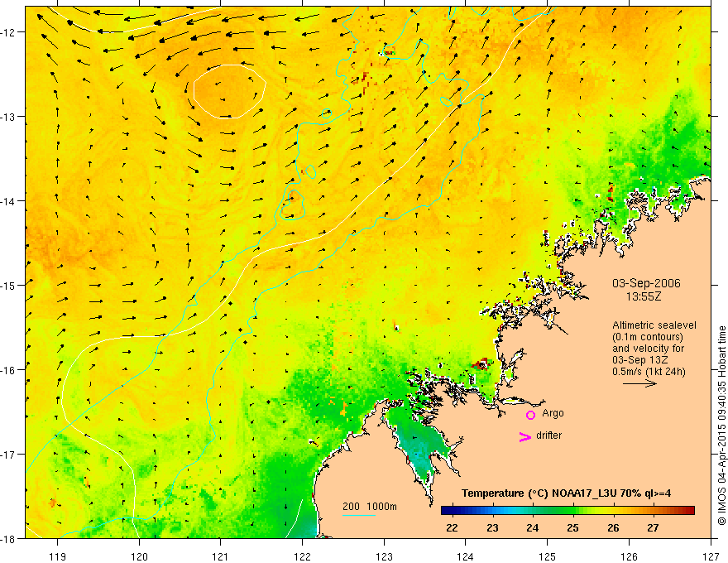Click the latitude axis label '-12'

point(9,32)
